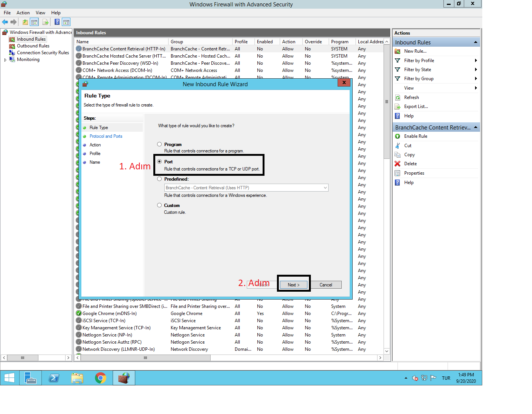This screenshot has width=532, height=414.
Task: Sort rules by the Name column header
Action: click(x=121, y=42)
